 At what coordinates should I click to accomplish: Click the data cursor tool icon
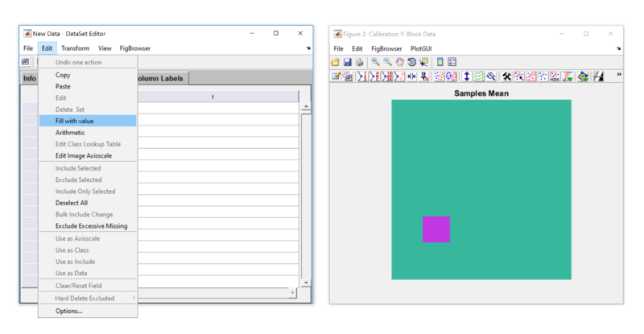[423, 62]
